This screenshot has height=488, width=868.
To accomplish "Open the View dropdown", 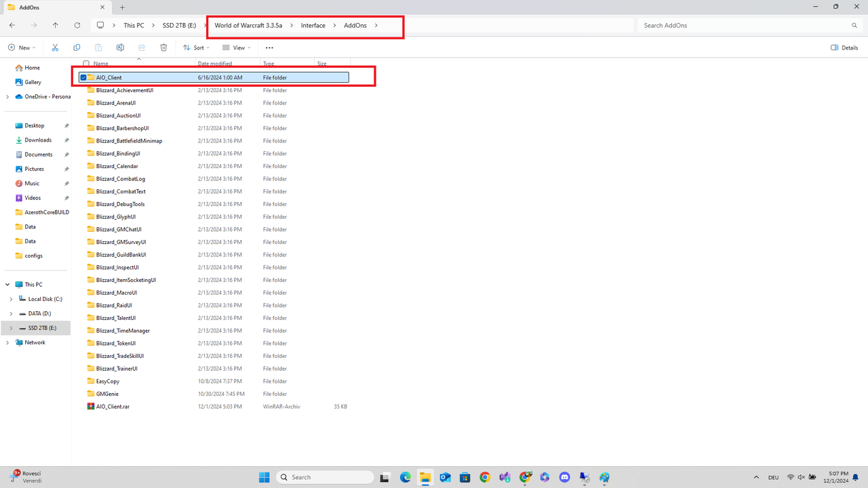I will pos(237,47).
